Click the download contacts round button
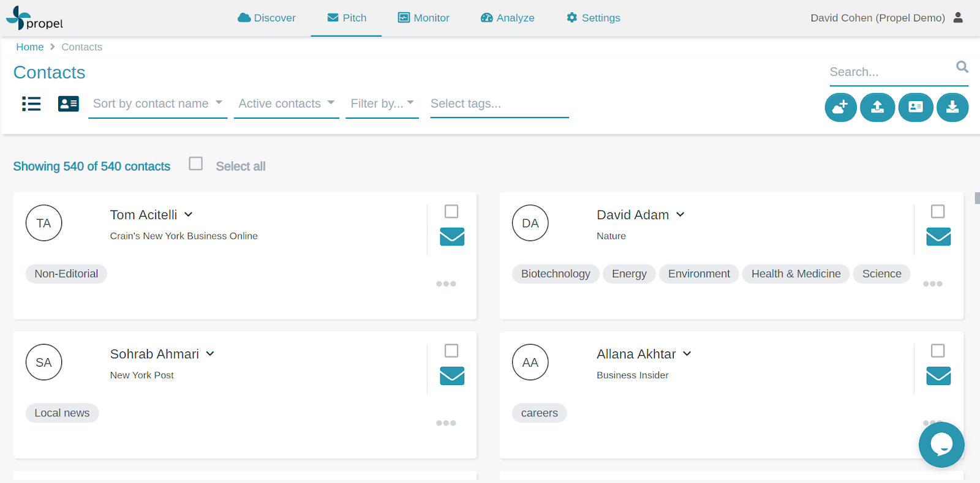The width and height of the screenshot is (980, 483). coord(952,107)
